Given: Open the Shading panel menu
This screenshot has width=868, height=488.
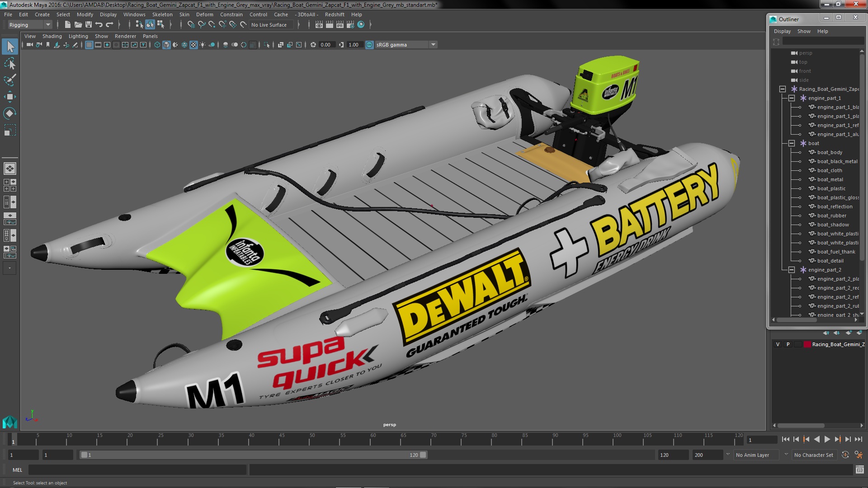Looking at the screenshot, I should click(x=52, y=36).
